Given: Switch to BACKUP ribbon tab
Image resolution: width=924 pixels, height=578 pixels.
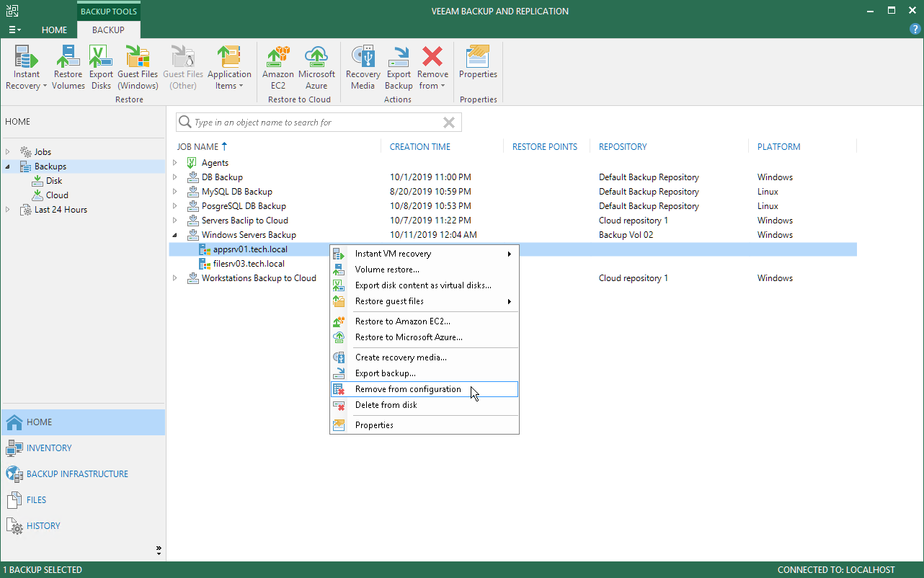Looking at the screenshot, I should pyautogui.click(x=108, y=30).
